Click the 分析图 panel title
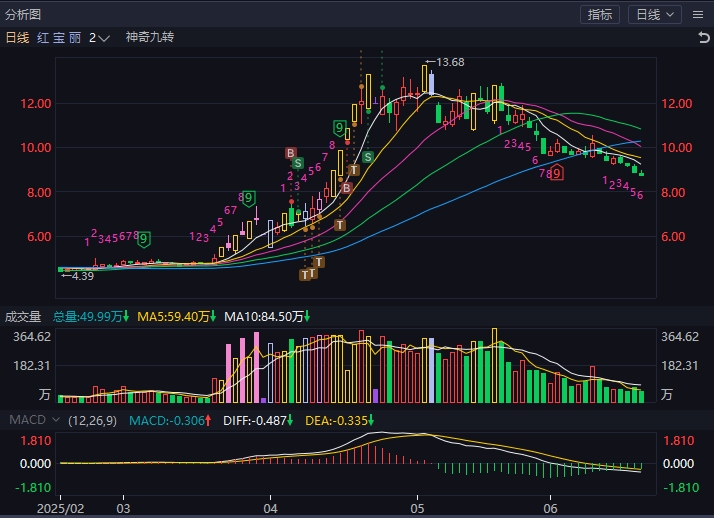The height and width of the screenshot is (518, 714). tap(23, 15)
